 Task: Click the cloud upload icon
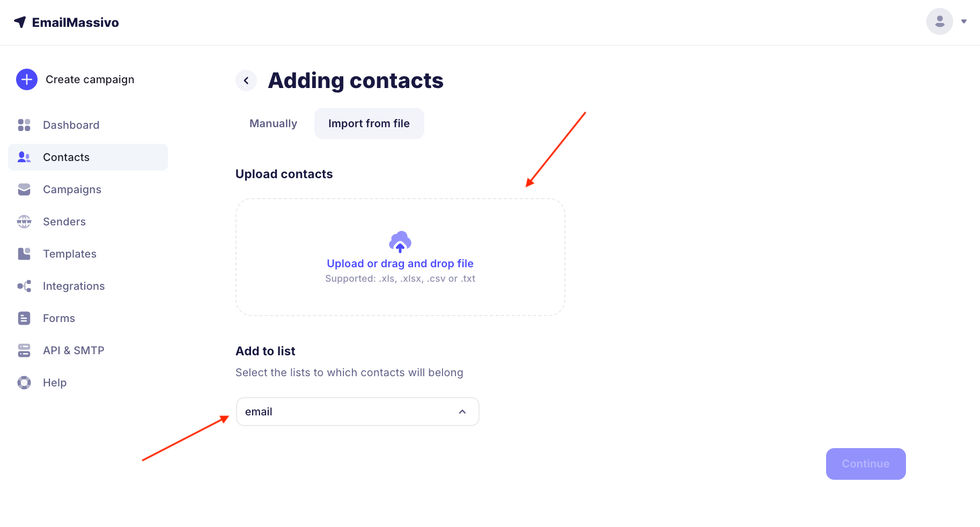click(x=400, y=241)
